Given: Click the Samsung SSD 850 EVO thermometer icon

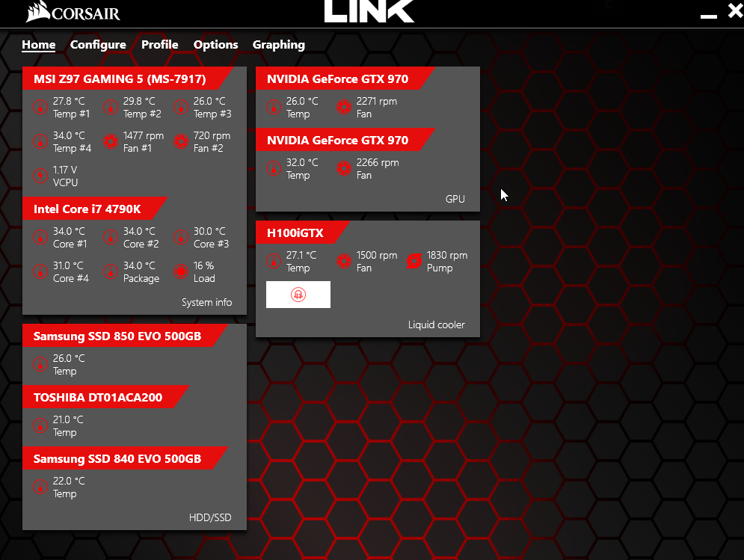Looking at the screenshot, I should click(x=40, y=364).
